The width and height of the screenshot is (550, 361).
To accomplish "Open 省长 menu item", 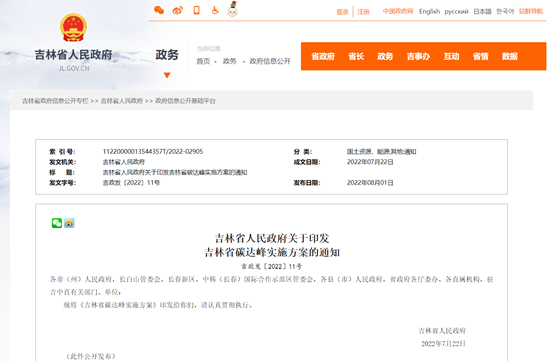I will [x=356, y=56].
